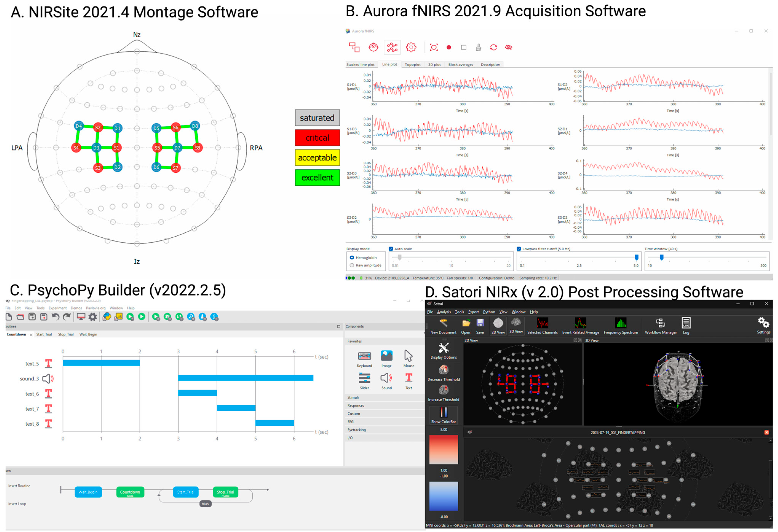Click the Show ColorBar icon in Satori
This screenshot has height=532, width=778.
(444, 412)
